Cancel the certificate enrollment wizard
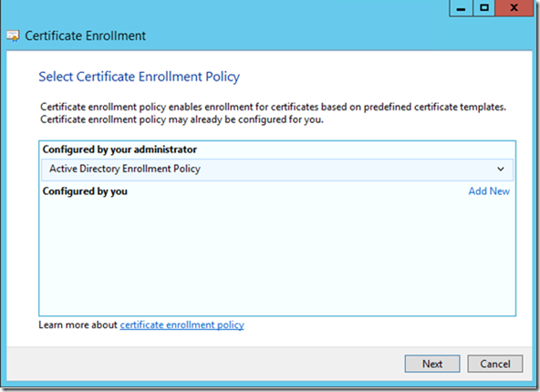The width and height of the screenshot is (540, 392). (x=495, y=364)
